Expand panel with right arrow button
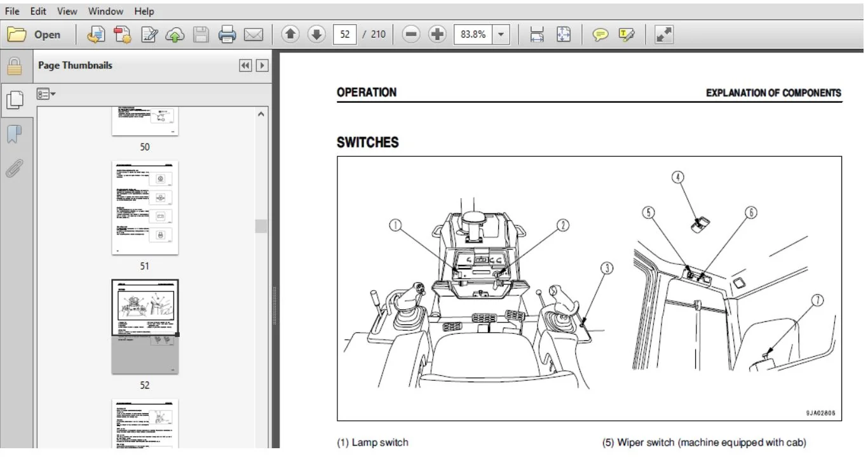 pyautogui.click(x=261, y=65)
